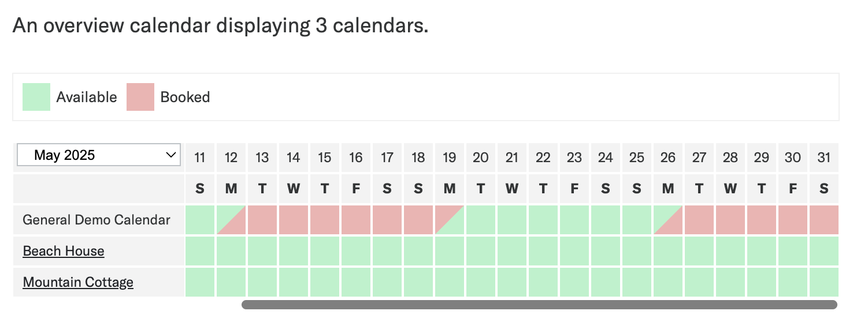Select General Demo Calendar cell for day 26
Viewport: 868px width, 322px height.
(x=668, y=220)
